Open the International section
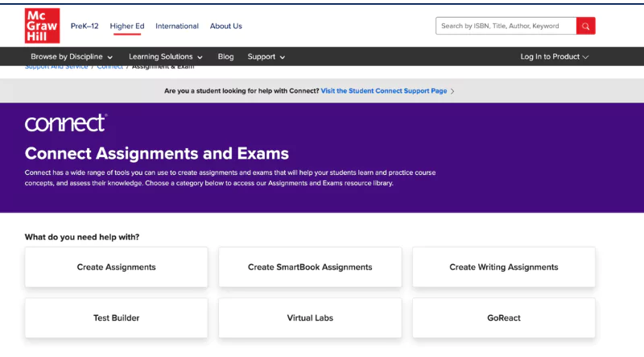644x357 pixels. [x=177, y=26]
